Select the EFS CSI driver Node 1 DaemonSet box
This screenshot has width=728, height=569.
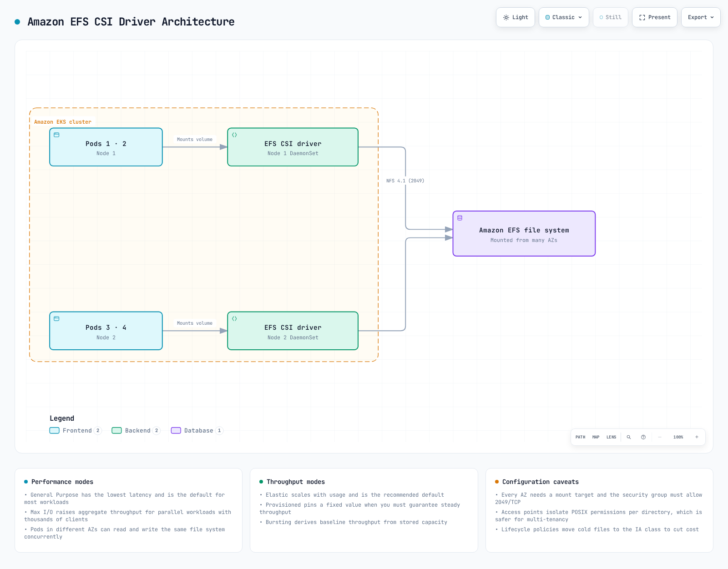point(293,147)
